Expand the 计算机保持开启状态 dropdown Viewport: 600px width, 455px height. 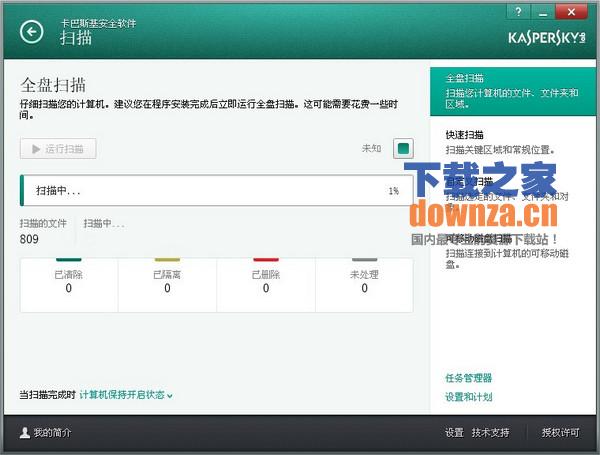126,395
